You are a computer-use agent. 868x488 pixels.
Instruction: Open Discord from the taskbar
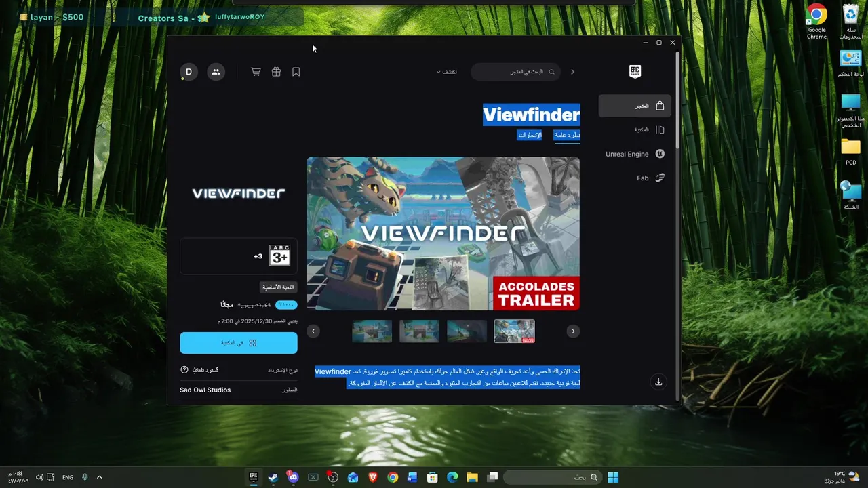pyautogui.click(x=293, y=477)
